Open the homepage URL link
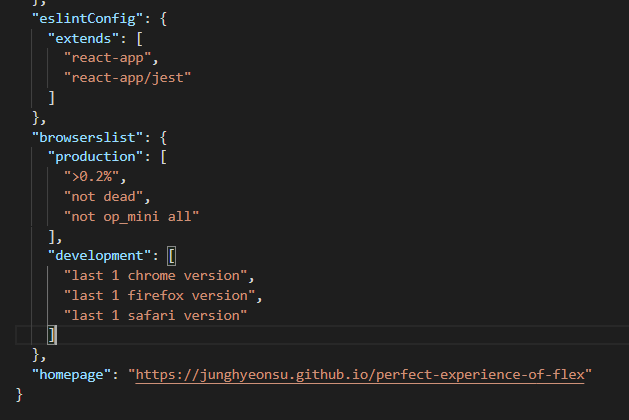The height and width of the screenshot is (420, 629). tap(360, 375)
